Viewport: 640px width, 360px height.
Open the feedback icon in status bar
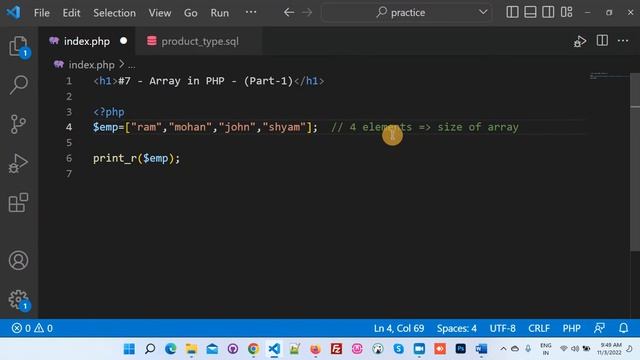pyautogui.click(x=599, y=328)
